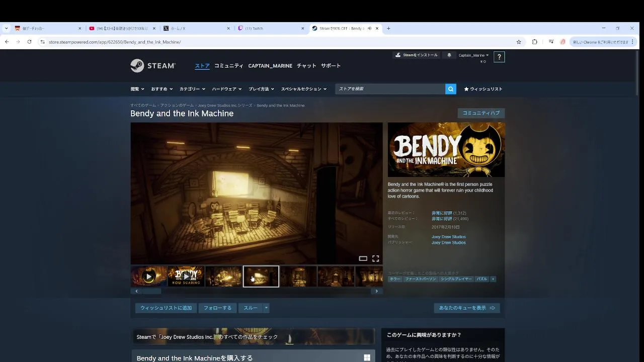Viewport: 644px width, 362px height.
Task: Click the ホラー tag
Action: pos(395,279)
